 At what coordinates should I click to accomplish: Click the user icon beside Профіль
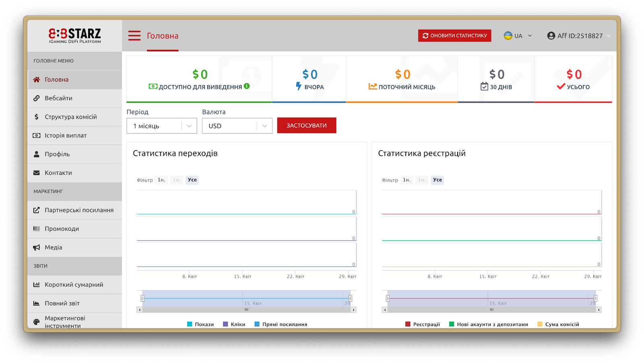37,154
